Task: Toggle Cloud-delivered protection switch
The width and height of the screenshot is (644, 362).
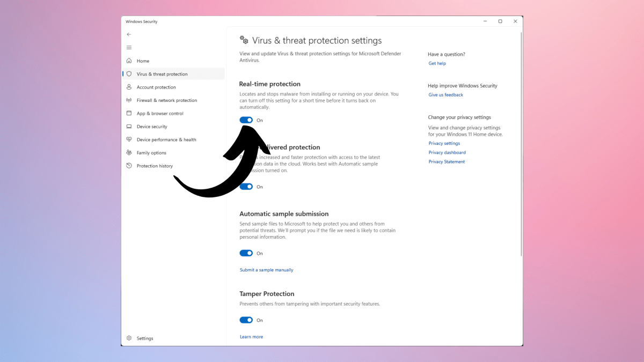Action: click(x=246, y=187)
